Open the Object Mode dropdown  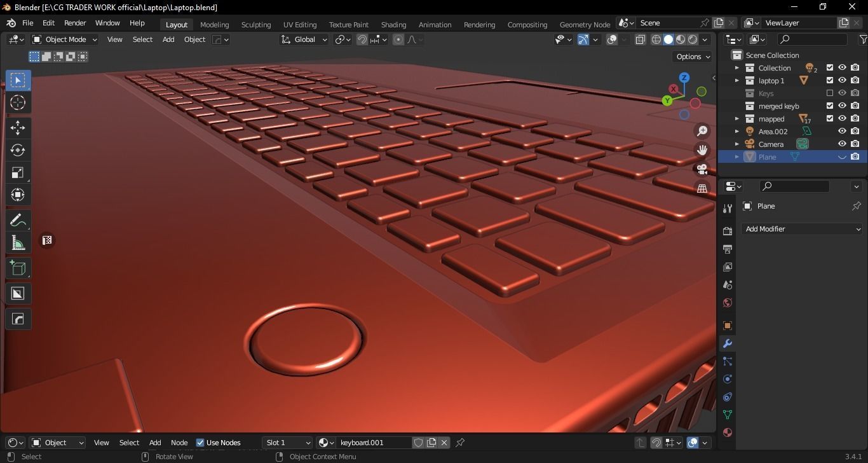pos(64,39)
